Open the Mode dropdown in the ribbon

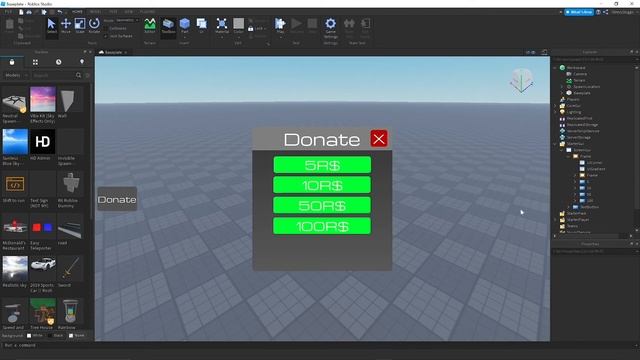[x=127, y=20]
